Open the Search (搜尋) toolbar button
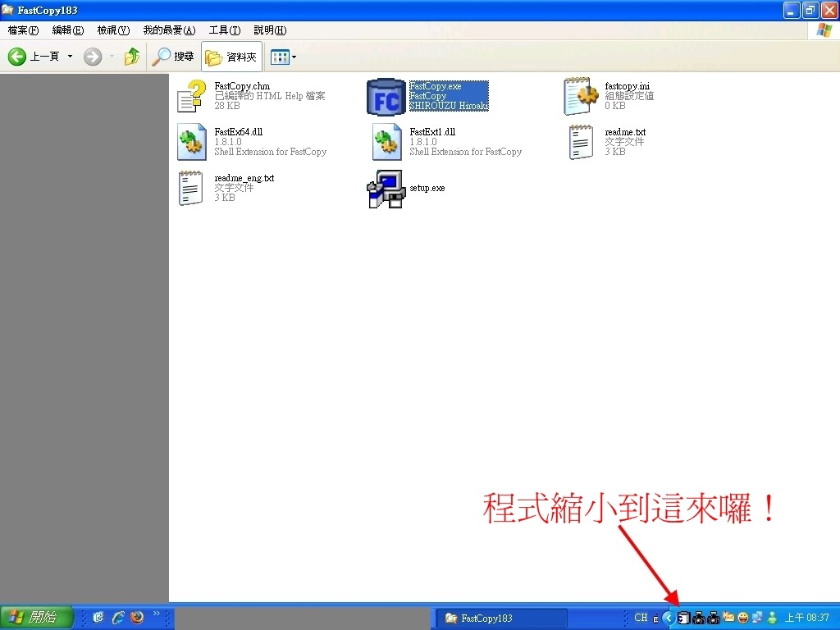840x630 pixels. (x=172, y=57)
